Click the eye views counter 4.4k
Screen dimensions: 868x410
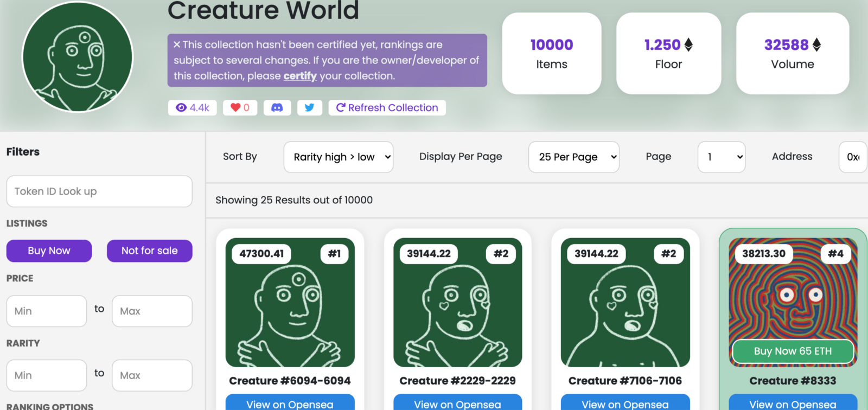(192, 107)
